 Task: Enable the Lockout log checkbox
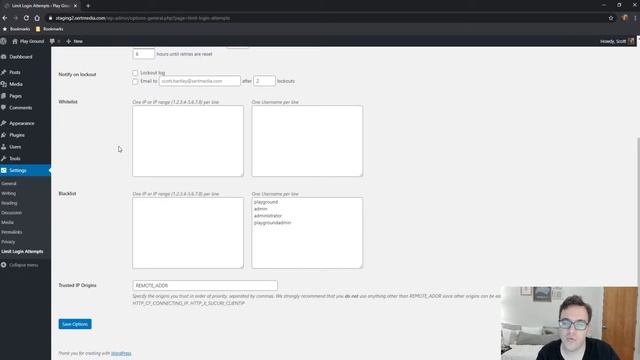[135, 73]
